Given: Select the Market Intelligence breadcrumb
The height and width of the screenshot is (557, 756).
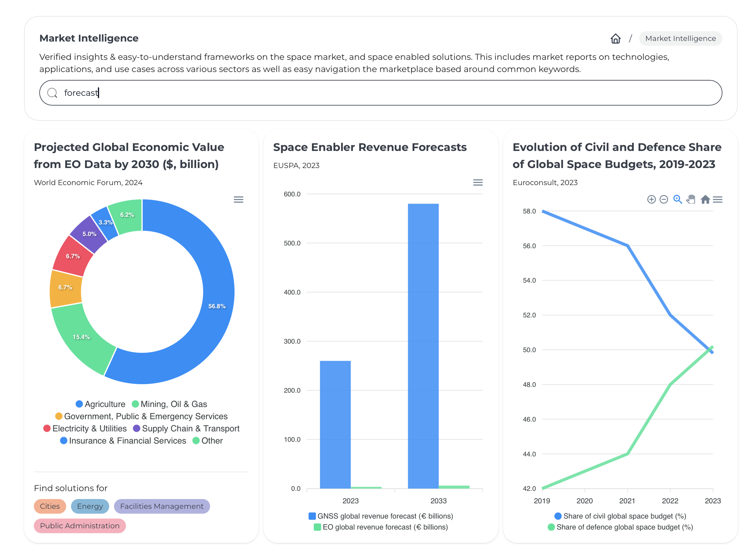Looking at the screenshot, I should (x=680, y=38).
